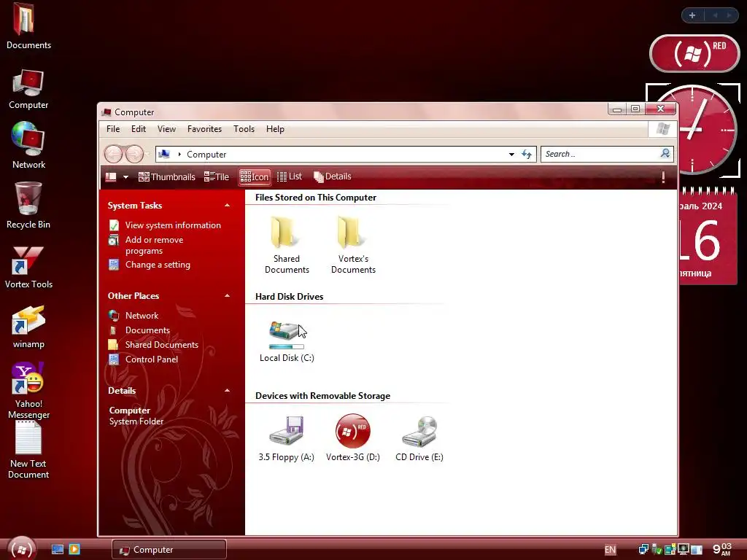Click the leftmost system tray network icon
Viewport: 747px width, 560px height.
(x=643, y=550)
